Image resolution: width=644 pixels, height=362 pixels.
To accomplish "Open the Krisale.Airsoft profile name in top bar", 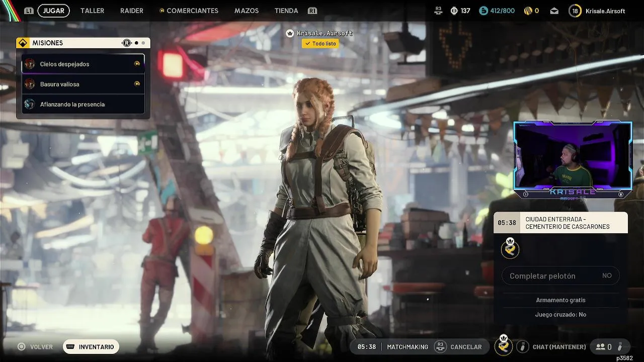I will pyautogui.click(x=605, y=11).
